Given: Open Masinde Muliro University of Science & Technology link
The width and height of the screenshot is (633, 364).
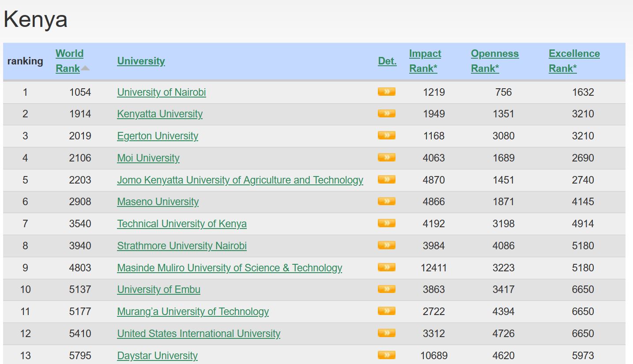Looking at the screenshot, I should click(230, 268).
